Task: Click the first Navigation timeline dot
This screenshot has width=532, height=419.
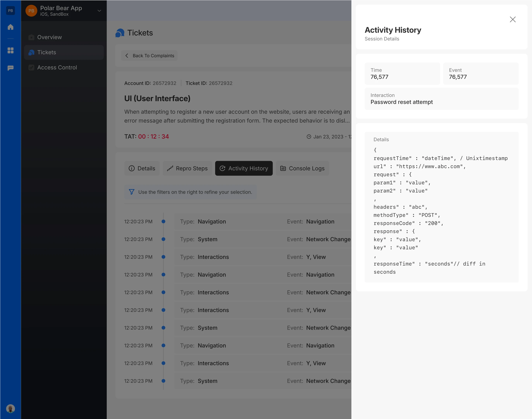Action: pyautogui.click(x=163, y=222)
